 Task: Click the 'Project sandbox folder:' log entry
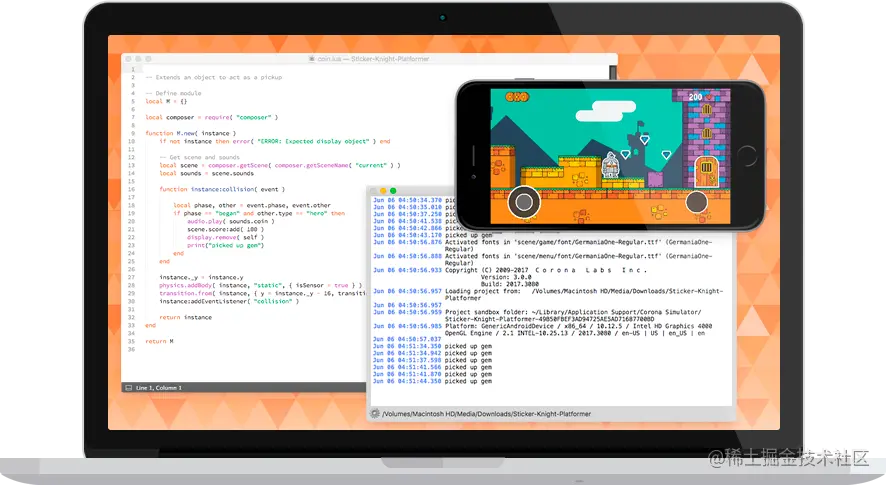pos(537,315)
